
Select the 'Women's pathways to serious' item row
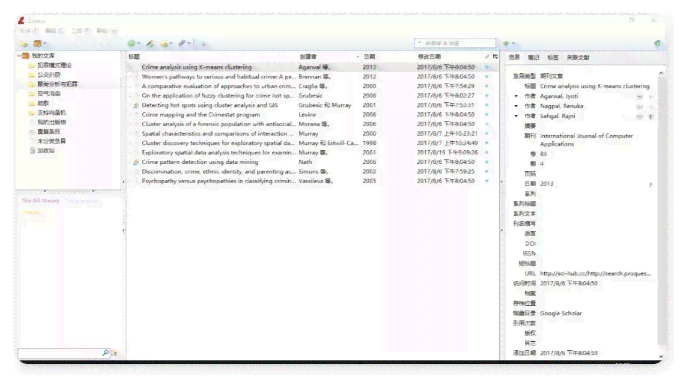[x=313, y=76]
